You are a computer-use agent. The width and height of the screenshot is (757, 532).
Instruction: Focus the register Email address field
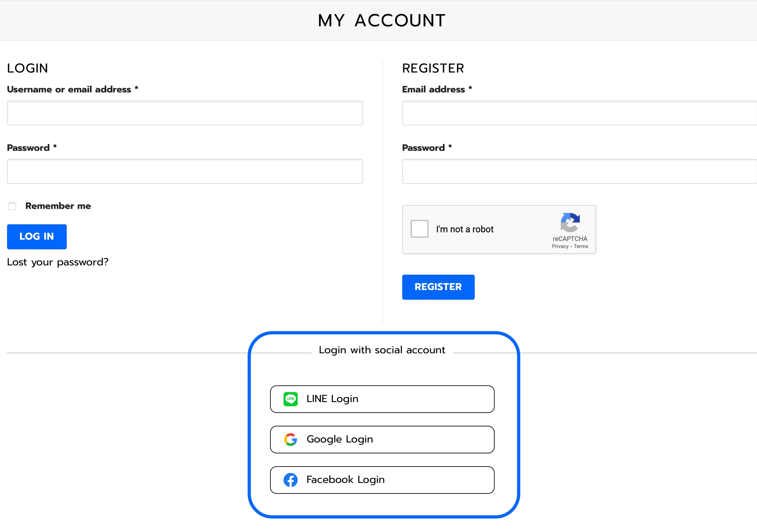pyautogui.click(x=579, y=113)
